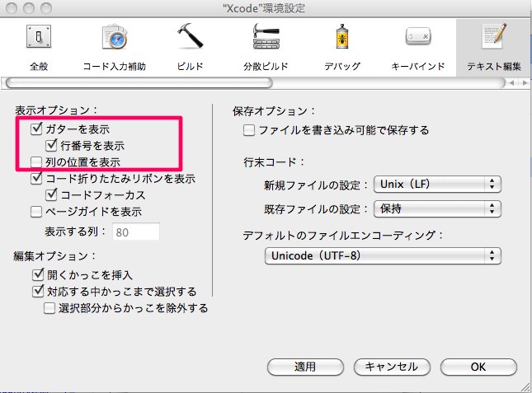This screenshot has height=393, width=532.
Task: Switch to the コード入力補助 label
Action: [115, 66]
